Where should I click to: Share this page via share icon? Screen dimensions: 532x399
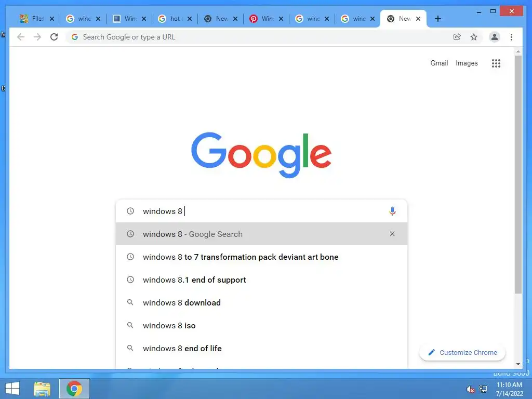457,37
